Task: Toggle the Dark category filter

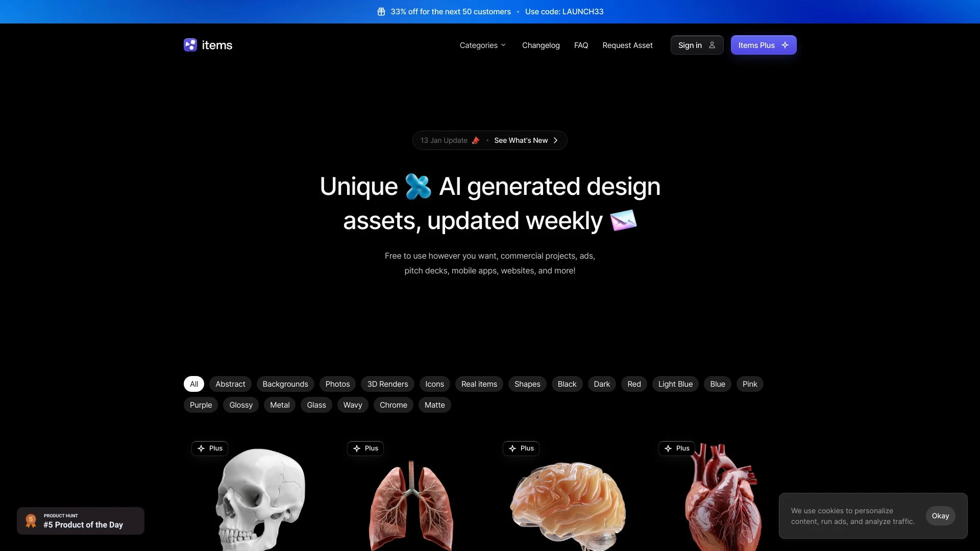Action: click(601, 384)
